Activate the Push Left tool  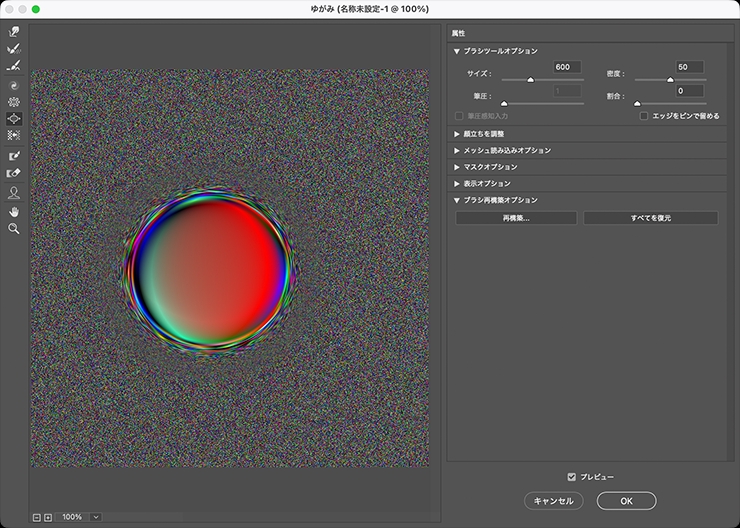click(x=14, y=134)
